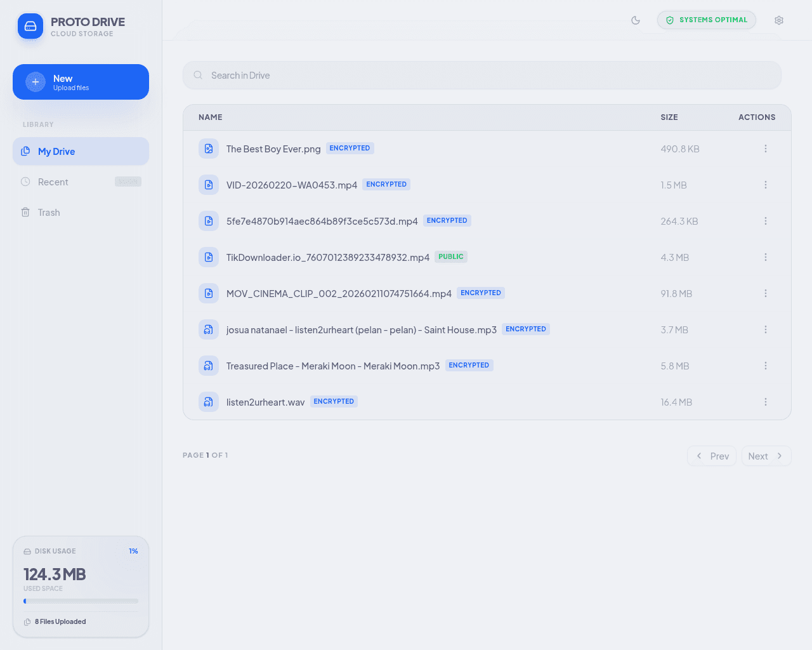Toggle dark mode with the moon icon
Viewport: 812px width, 650px height.
(x=636, y=20)
